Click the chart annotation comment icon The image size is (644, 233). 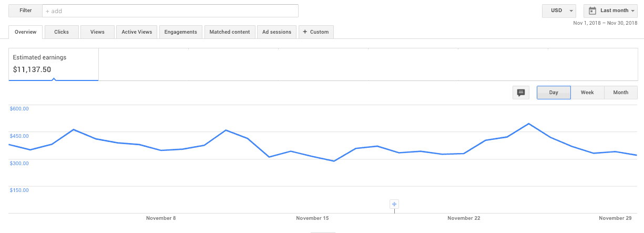(x=521, y=93)
